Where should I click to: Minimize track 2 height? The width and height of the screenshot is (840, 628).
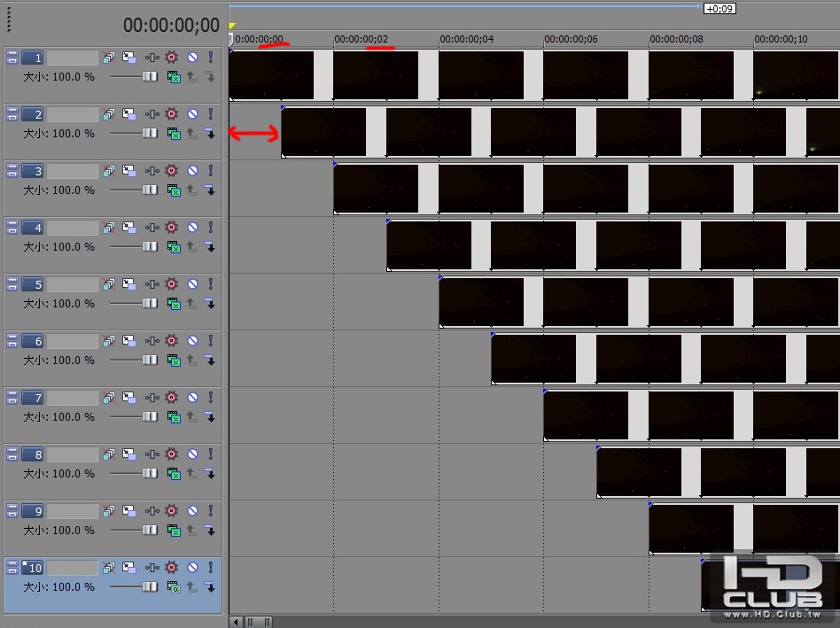pos(12,111)
